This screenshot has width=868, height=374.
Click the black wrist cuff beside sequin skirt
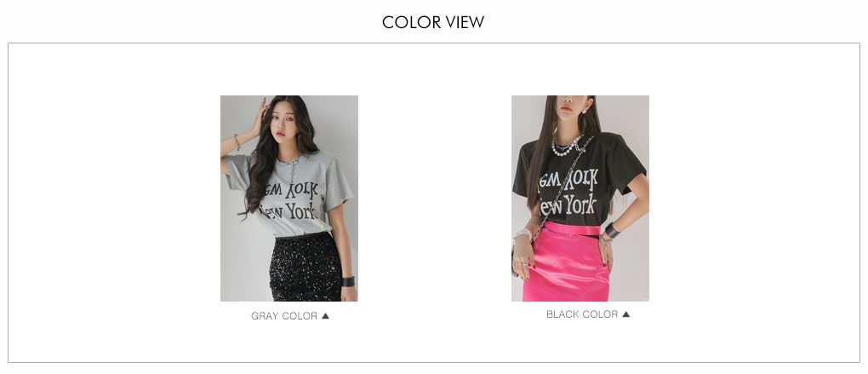coord(348,281)
